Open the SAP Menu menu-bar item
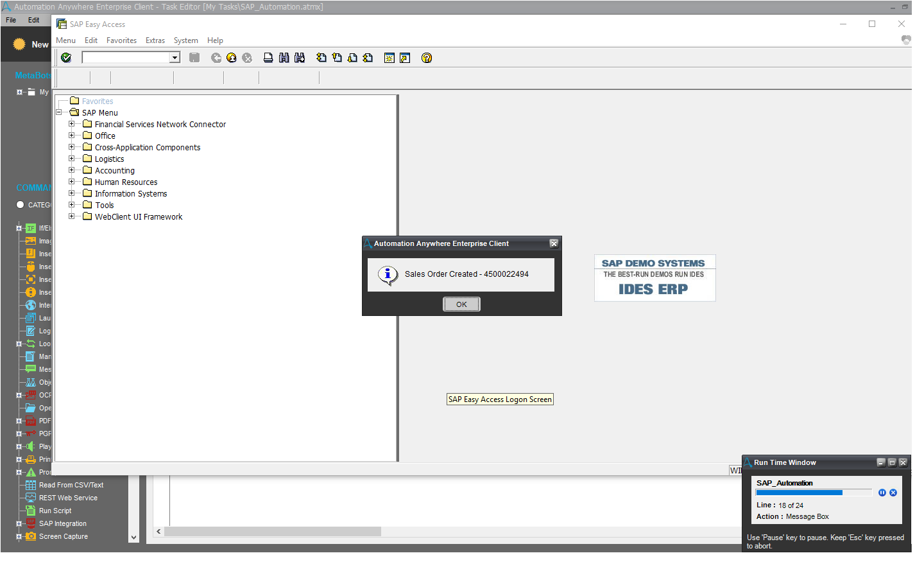Image resolution: width=924 pixels, height=578 pixels. coord(65,40)
